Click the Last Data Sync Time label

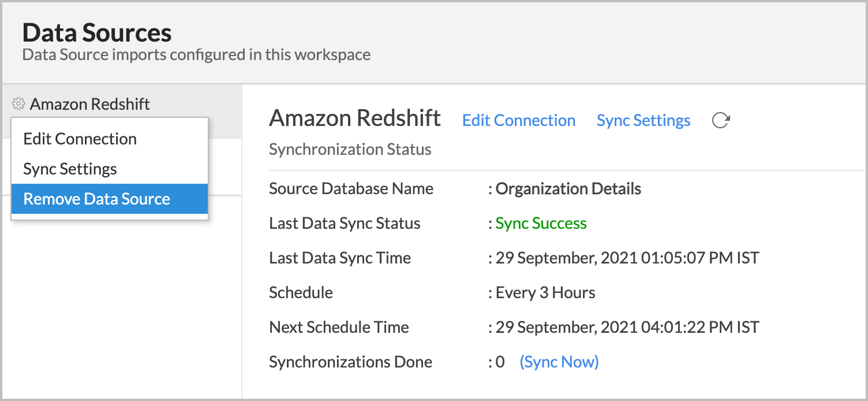(340, 258)
